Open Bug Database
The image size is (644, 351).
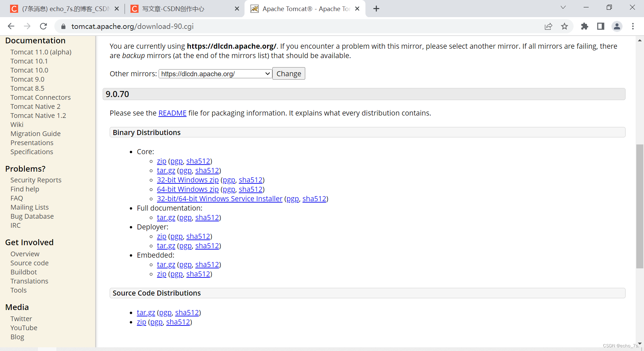click(32, 216)
